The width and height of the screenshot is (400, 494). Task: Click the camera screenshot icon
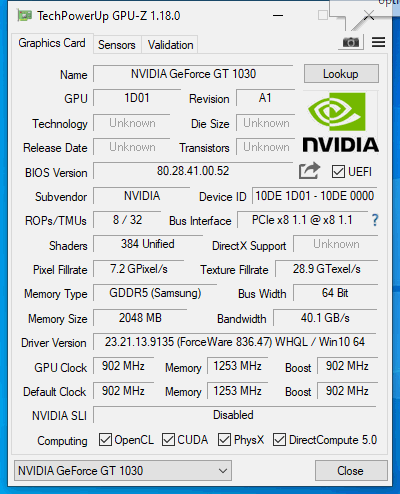351,42
